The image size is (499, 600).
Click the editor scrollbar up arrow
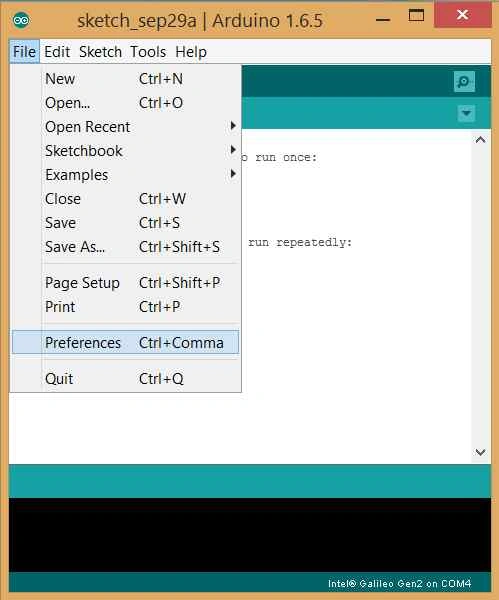(481, 140)
